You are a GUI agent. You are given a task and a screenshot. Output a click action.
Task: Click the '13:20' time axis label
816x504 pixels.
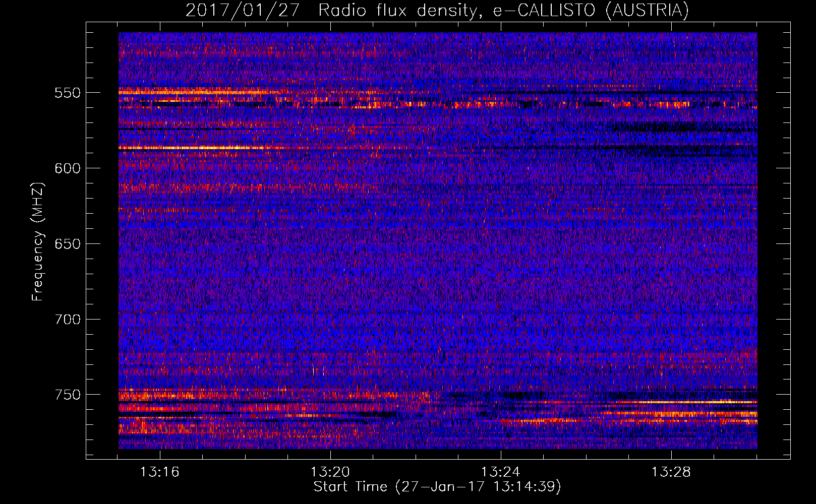[x=330, y=472]
